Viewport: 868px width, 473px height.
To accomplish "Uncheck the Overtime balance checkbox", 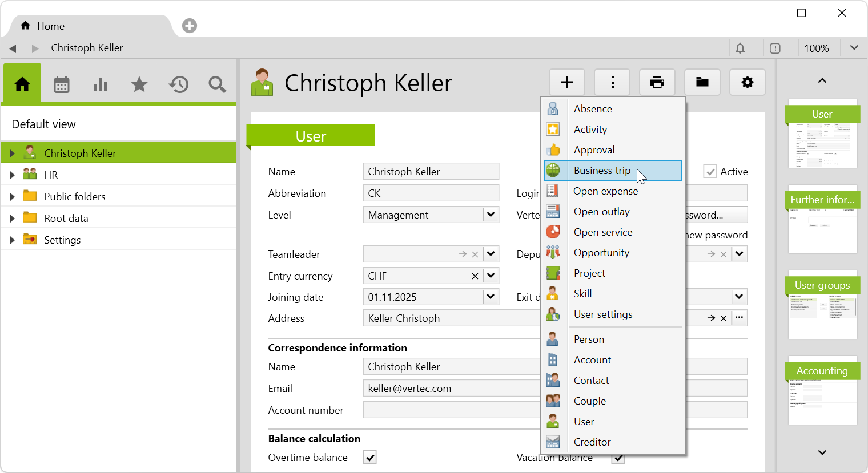I will pos(370,458).
